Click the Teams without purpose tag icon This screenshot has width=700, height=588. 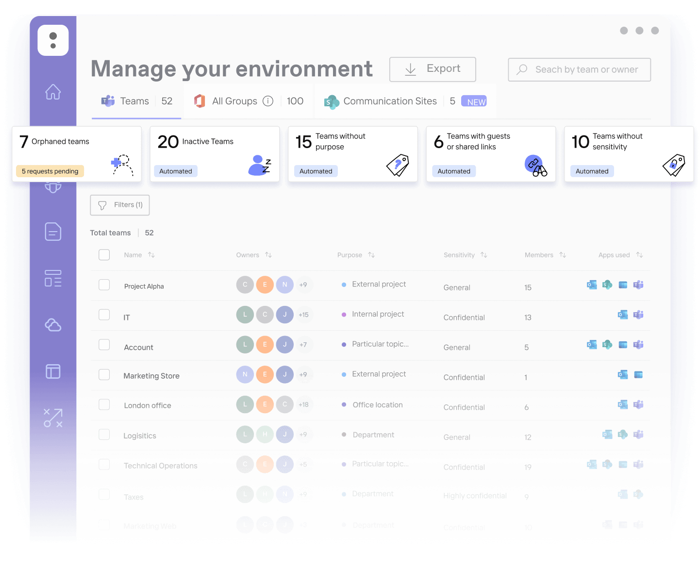pos(398,165)
